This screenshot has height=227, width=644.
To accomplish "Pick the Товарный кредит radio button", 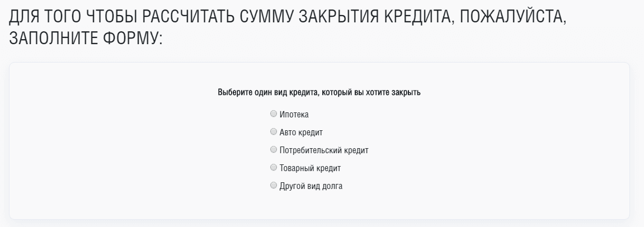I will pos(274,167).
